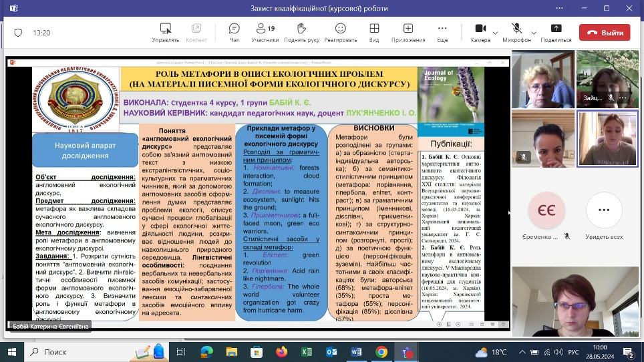Open File Explorer from taskbar
The height and width of the screenshot is (362, 644).
point(232,352)
